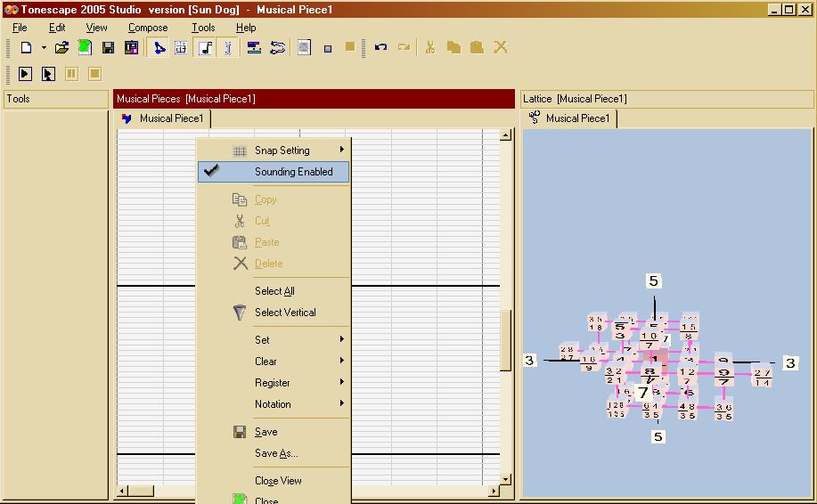Click the small gray square icon

point(328,49)
